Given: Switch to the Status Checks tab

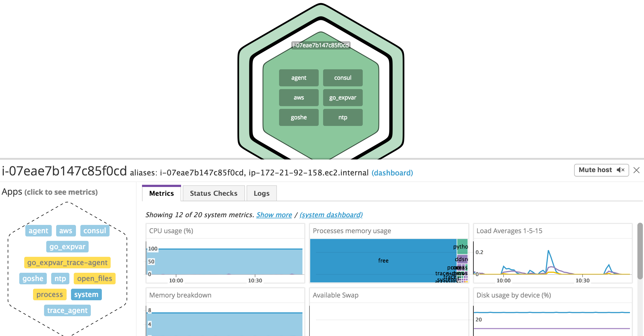Looking at the screenshot, I should point(214,193).
